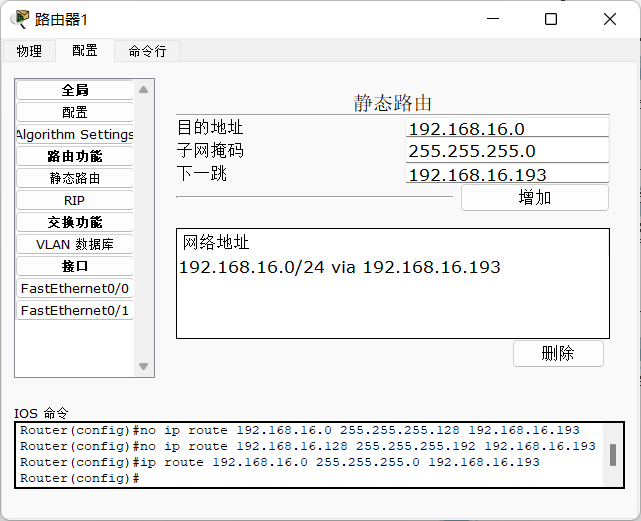The width and height of the screenshot is (641, 521).
Task: Select the 接口 section header
Action: [75, 267]
